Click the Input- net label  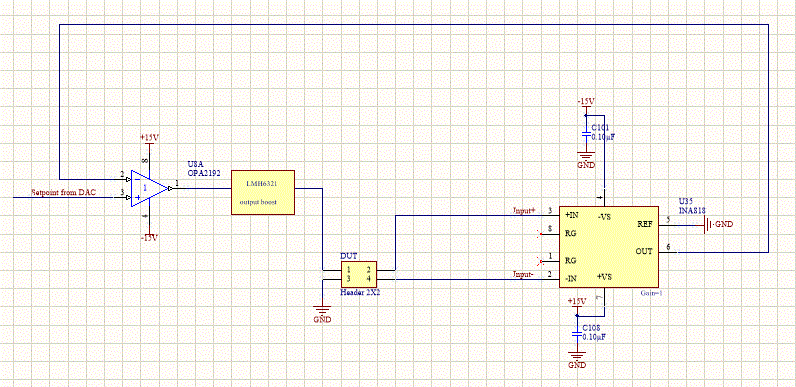pos(524,274)
